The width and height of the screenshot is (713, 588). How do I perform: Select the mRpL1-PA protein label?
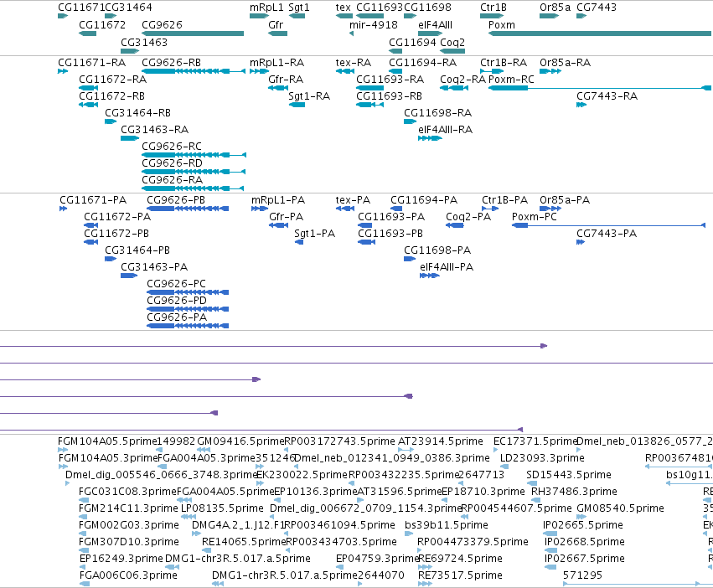click(278, 200)
